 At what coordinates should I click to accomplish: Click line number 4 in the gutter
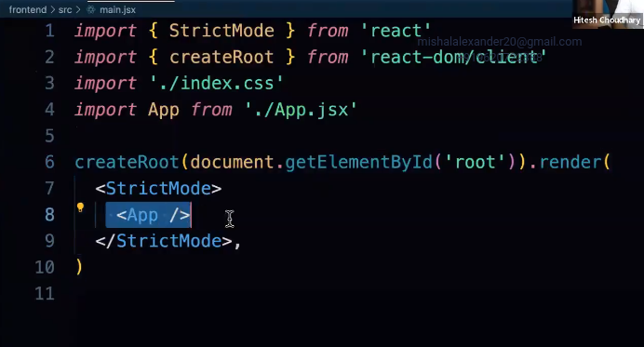[x=49, y=110]
